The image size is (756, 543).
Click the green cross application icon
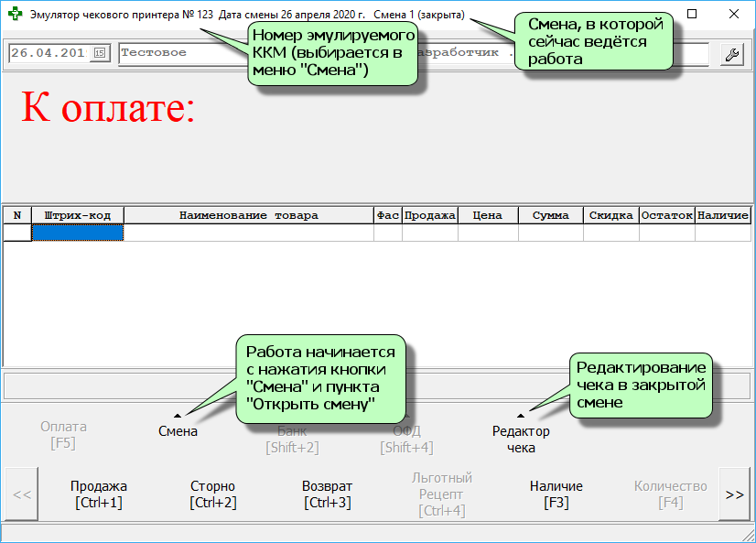15,16
